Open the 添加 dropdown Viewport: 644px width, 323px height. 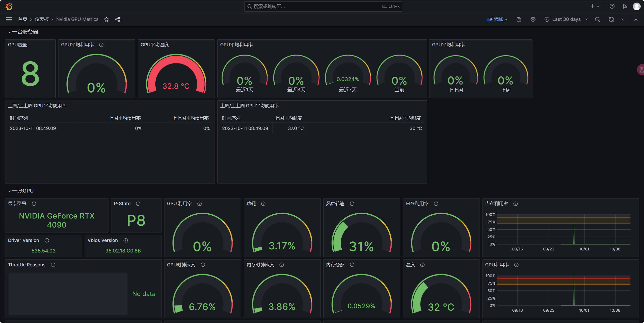[x=497, y=19]
